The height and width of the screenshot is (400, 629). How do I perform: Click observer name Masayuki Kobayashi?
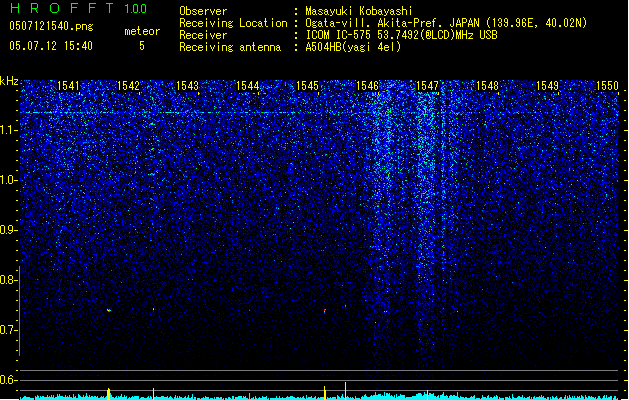[x=359, y=11]
